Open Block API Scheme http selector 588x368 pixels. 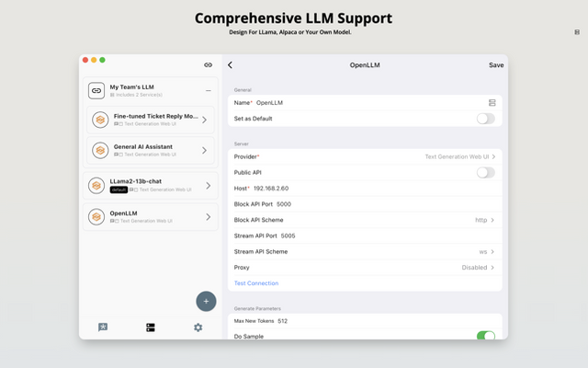[x=365, y=220]
